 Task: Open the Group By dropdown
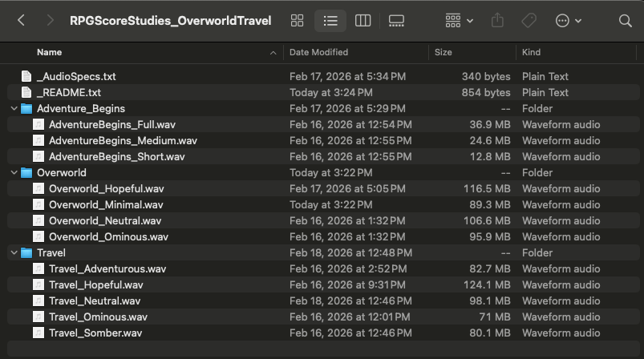coord(459,21)
